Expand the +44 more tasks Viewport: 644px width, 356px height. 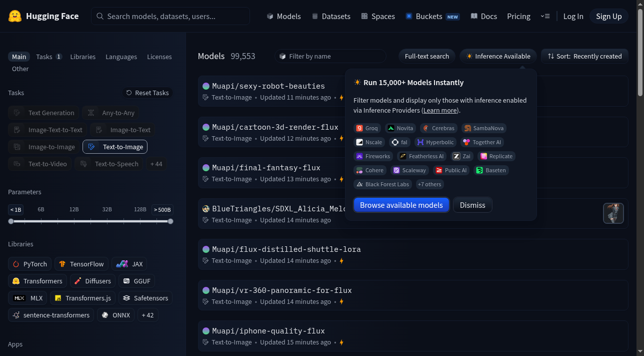coord(156,164)
